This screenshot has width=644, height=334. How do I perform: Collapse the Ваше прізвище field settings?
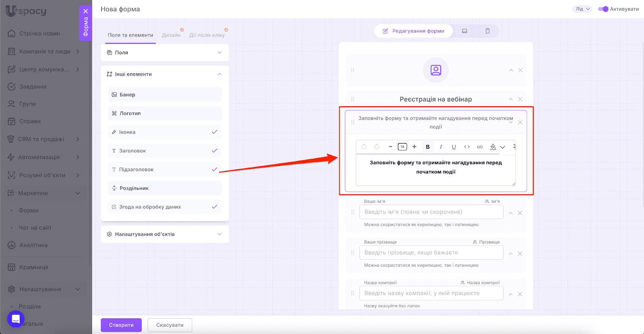point(511,254)
